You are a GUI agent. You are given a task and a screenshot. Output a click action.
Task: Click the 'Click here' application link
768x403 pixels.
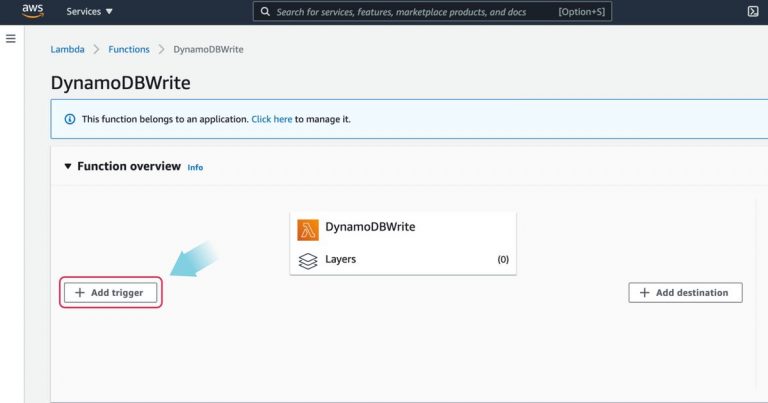point(271,119)
